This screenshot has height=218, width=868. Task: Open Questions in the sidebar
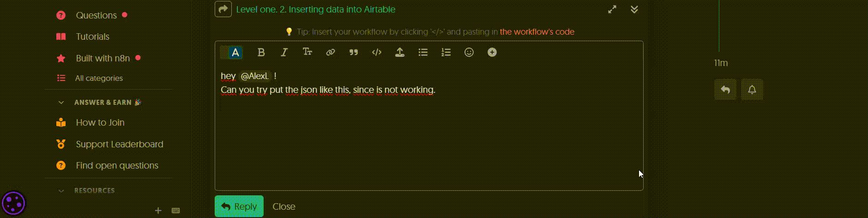pos(96,15)
